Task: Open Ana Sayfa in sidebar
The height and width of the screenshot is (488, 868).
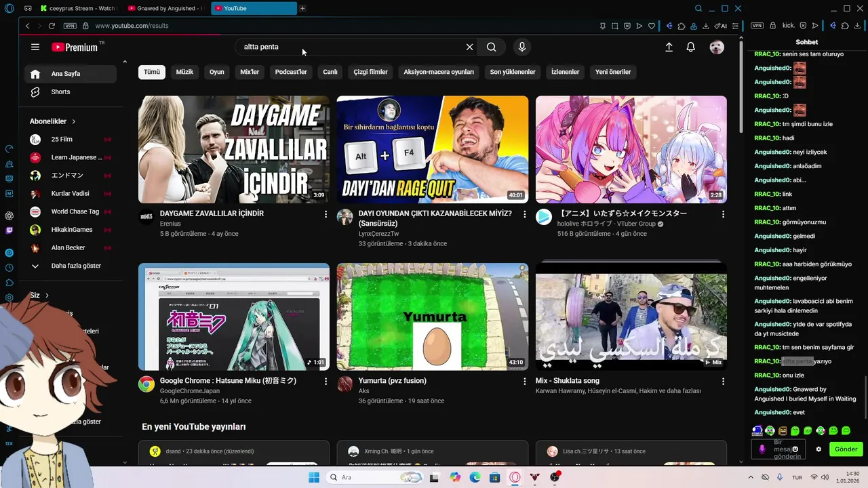Action: click(x=71, y=74)
